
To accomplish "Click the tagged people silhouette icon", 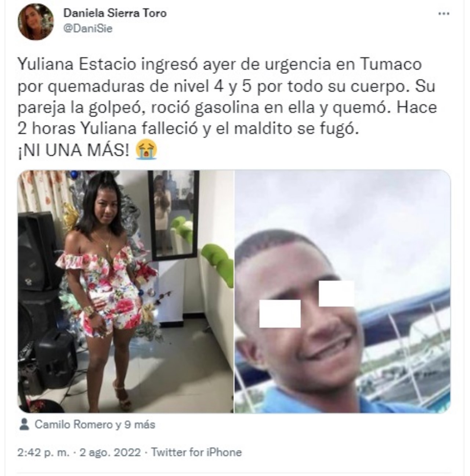I will pyautogui.click(x=24, y=425).
